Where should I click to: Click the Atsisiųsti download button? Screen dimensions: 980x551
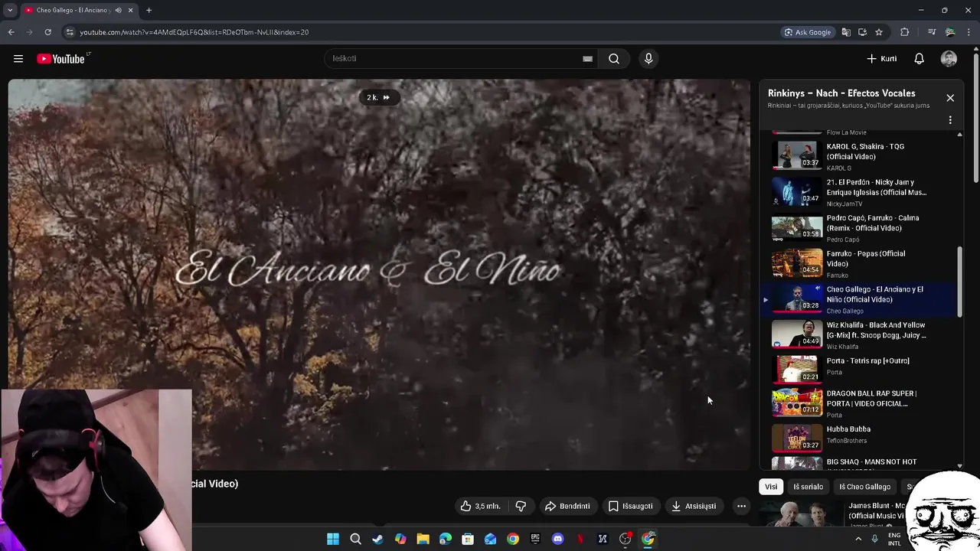point(694,506)
